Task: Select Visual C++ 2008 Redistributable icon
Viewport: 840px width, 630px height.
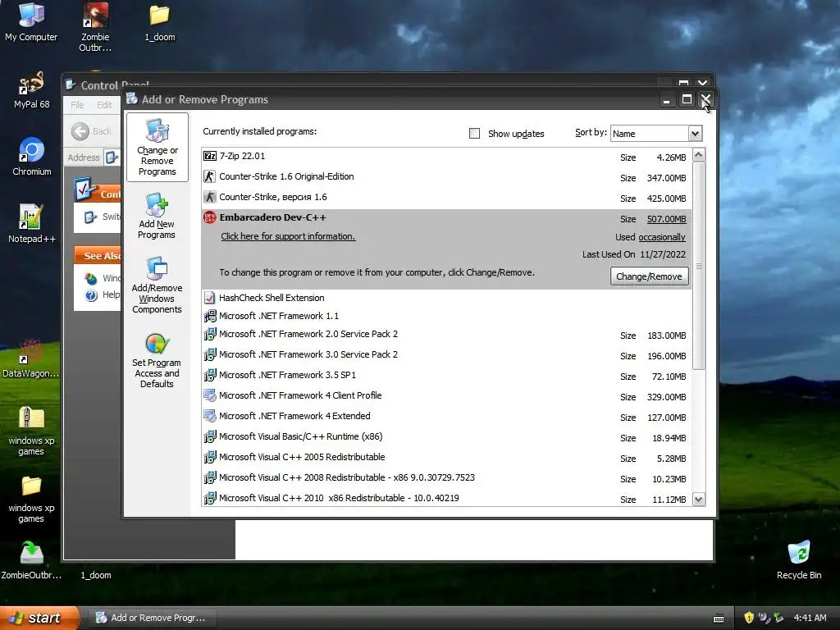Action: click(210, 477)
